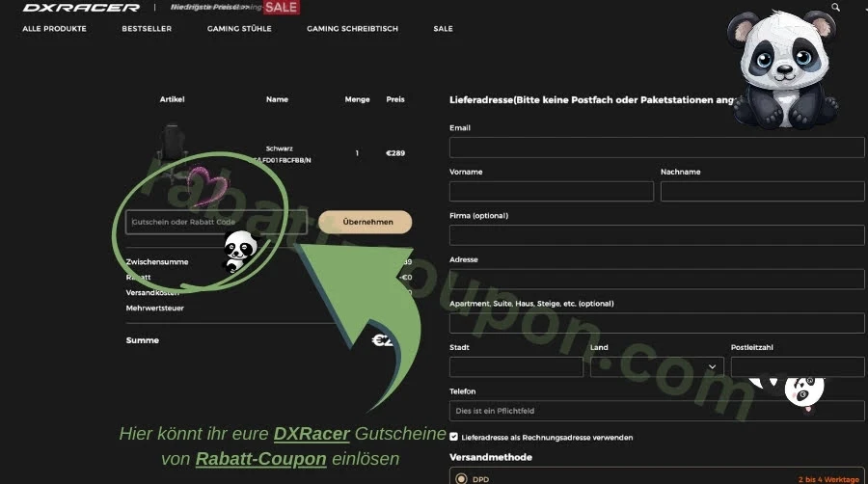Focus the Apartment, Suite, Haus field
The width and height of the screenshot is (868, 484).
[x=657, y=323]
